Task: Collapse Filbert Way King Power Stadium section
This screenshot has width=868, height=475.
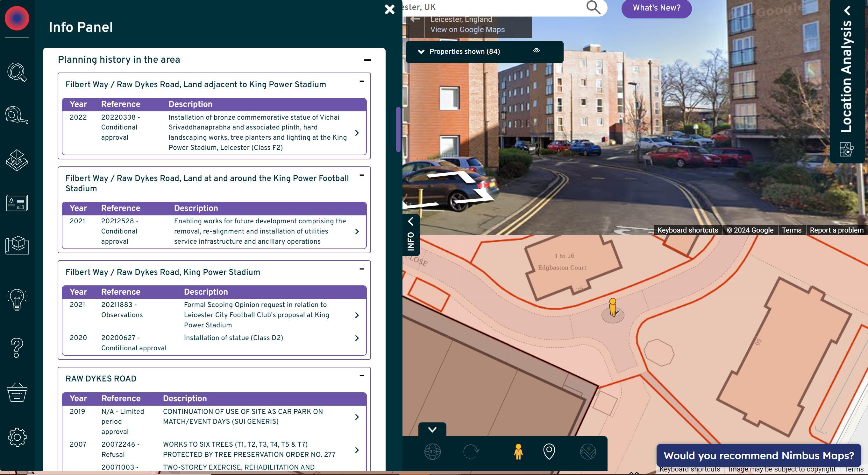Action: coord(362,269)
